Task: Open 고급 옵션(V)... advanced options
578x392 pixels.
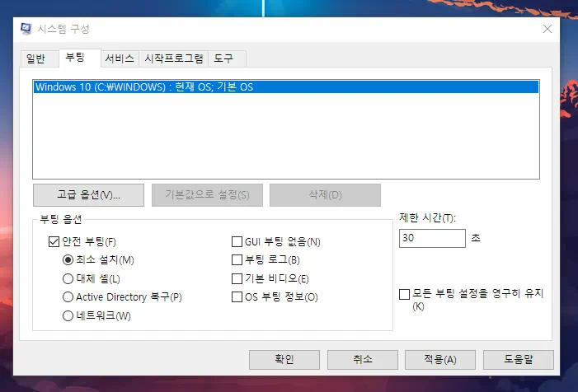Action: coord(88,195)
